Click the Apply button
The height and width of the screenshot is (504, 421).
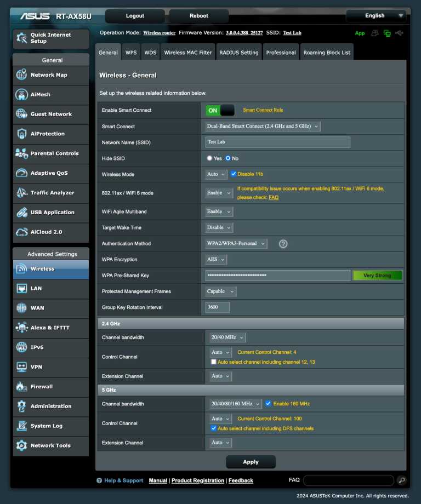251,462
